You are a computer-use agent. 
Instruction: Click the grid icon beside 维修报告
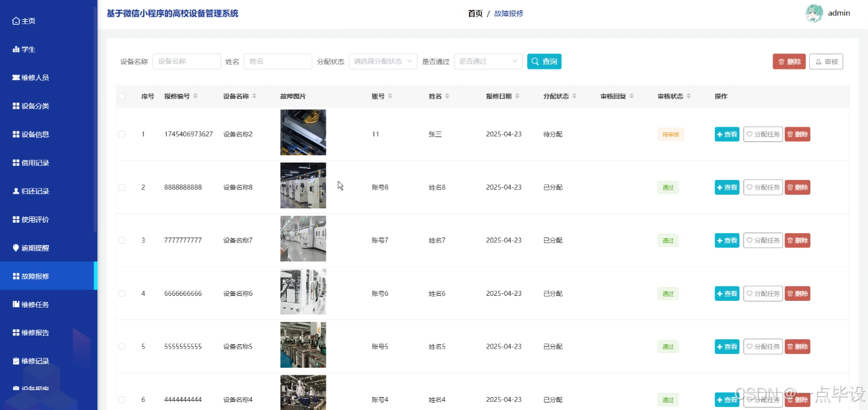coord(16,332)
